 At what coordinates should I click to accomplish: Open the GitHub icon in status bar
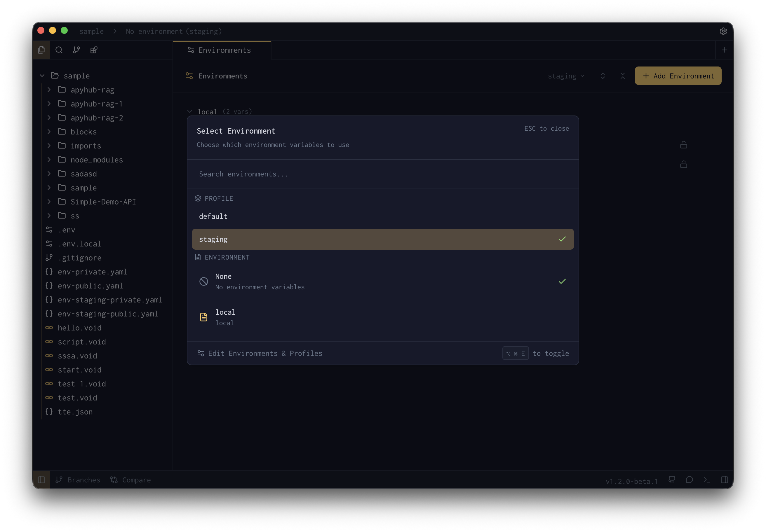coord(672,480)
